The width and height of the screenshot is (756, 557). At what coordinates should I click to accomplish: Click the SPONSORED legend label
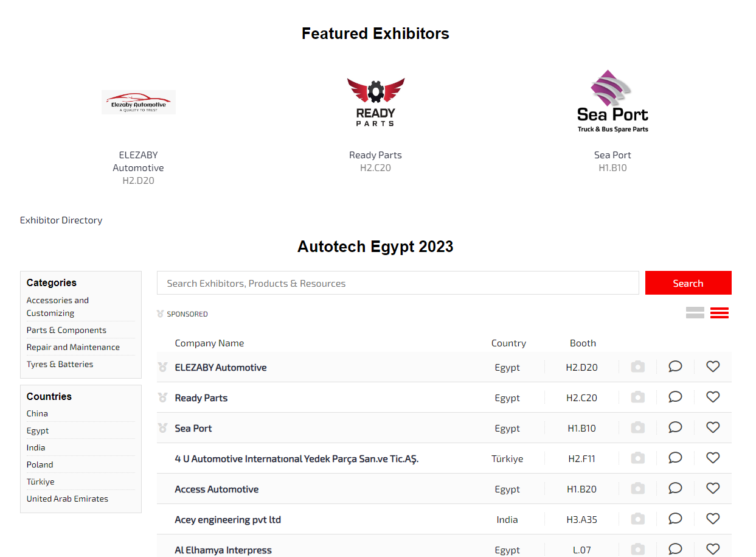[x=187, y=314]
